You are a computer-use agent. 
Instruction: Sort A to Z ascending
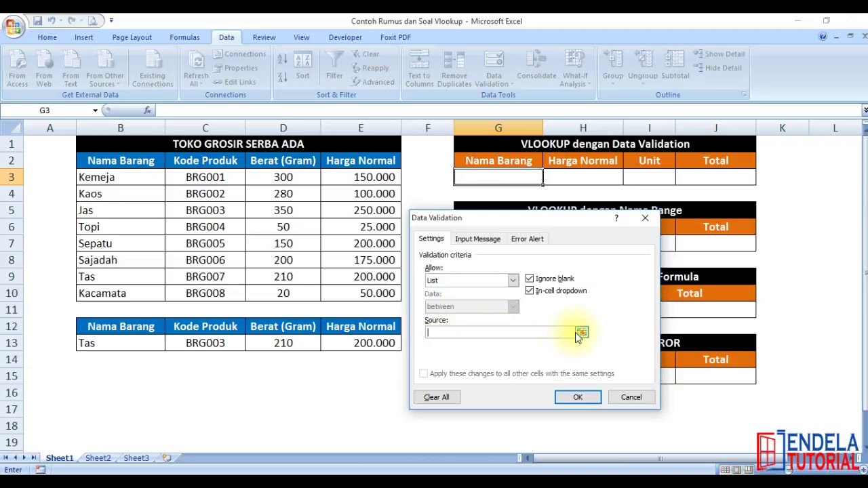(x=283, y=60)
